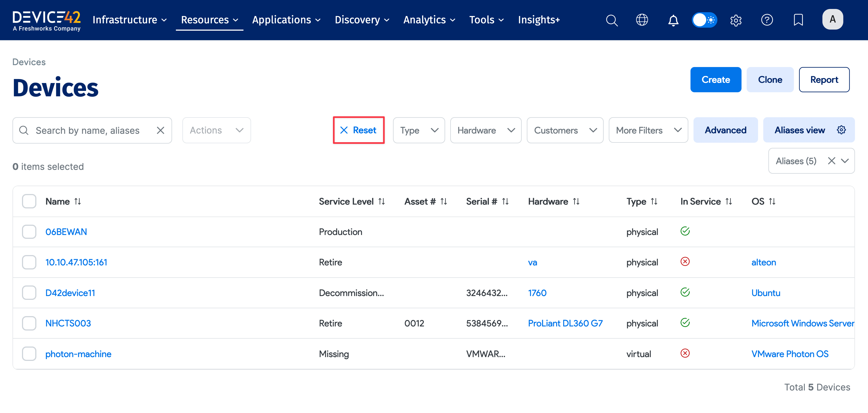Open the Infrastructure menu

129,20
